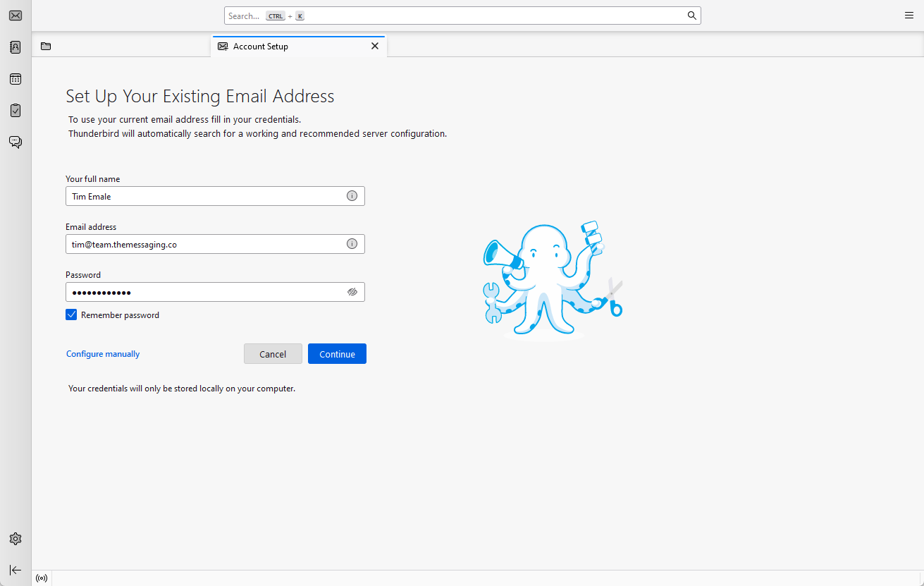The image size is (924, 586).
Task: Click the online status icon in status bar
Action: pos(42,578)
